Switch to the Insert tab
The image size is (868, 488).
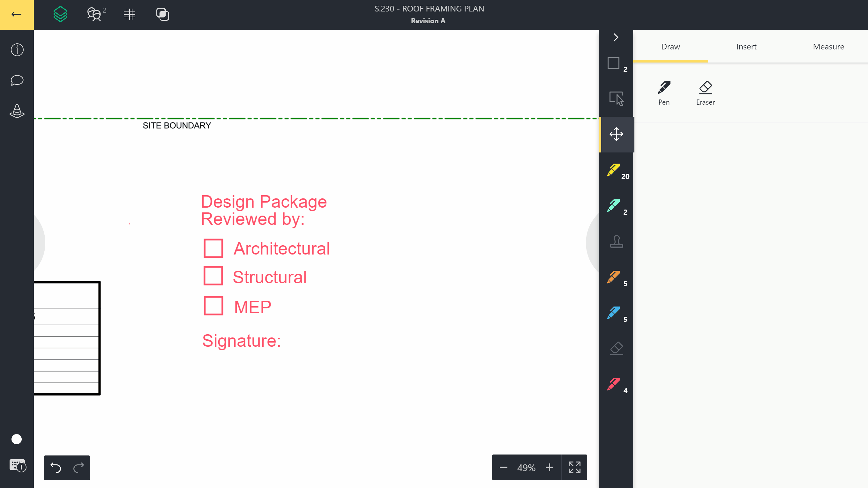click(746, 47)
